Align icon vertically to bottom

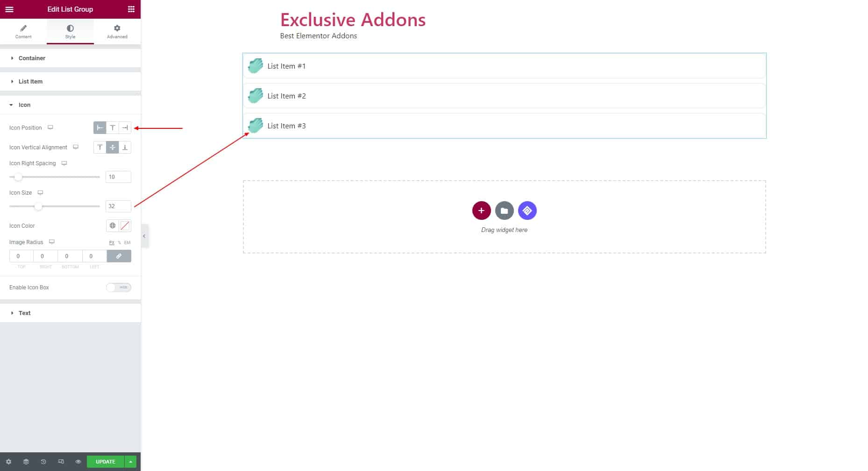point(125,148)
